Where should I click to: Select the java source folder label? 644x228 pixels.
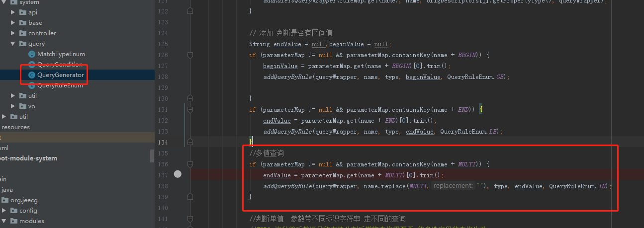pos(7,190)
